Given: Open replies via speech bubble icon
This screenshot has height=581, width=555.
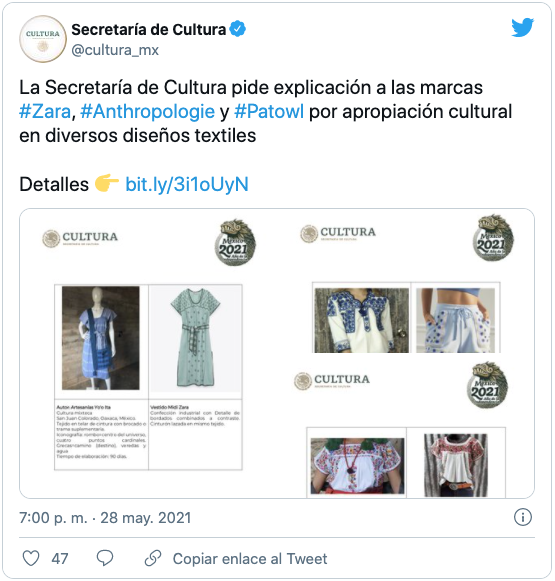Looking at the screenshot, I should [105, 558].
